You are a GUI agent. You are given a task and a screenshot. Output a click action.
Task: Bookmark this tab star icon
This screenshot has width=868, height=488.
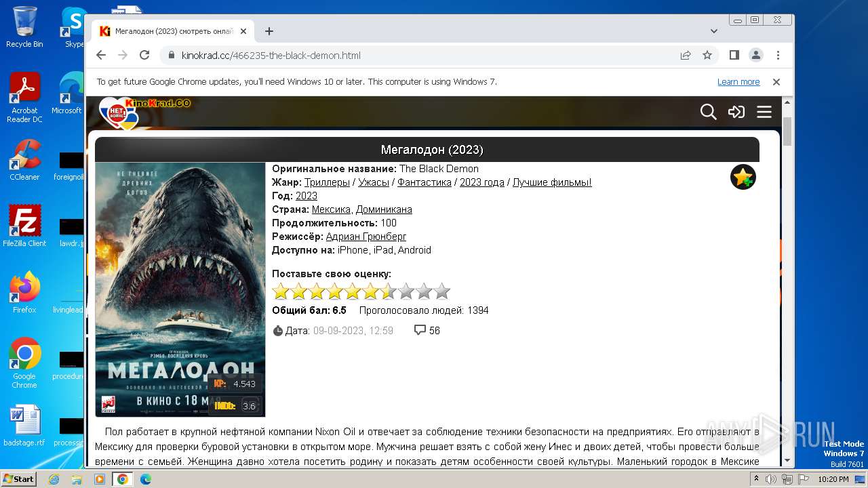click(707, 55)
